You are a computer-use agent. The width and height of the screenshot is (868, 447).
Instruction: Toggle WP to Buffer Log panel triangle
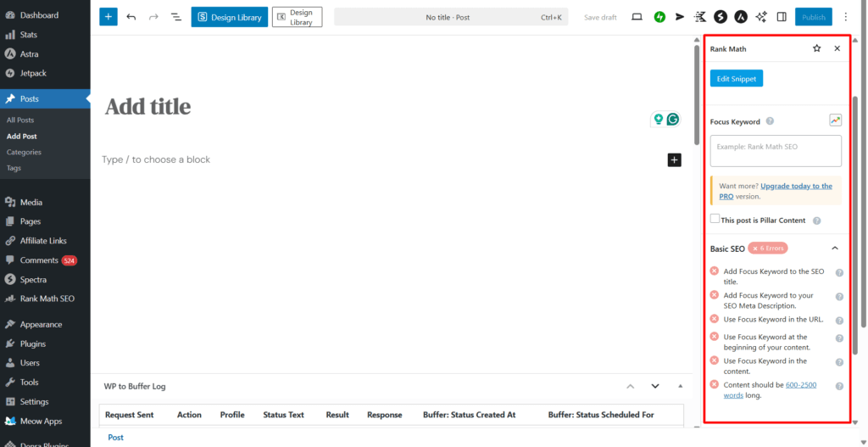[x=681, y=386]
